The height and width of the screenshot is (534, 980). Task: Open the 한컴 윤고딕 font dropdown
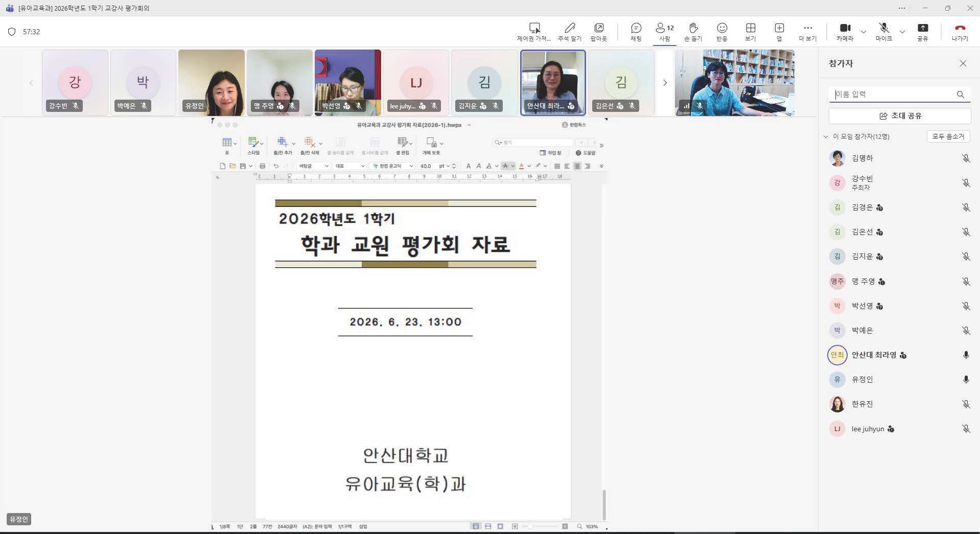tap(392, 166)
